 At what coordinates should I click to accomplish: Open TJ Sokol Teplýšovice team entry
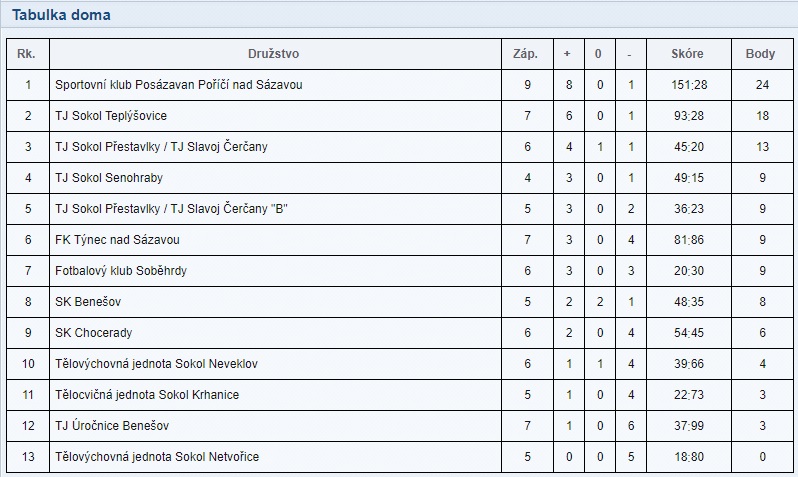(111, 116)
